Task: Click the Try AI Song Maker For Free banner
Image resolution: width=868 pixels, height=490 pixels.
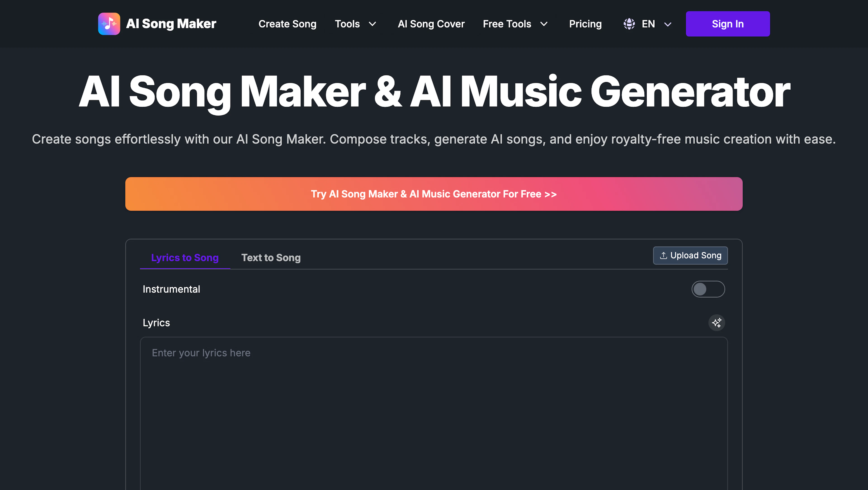Action: click(433, 194)
